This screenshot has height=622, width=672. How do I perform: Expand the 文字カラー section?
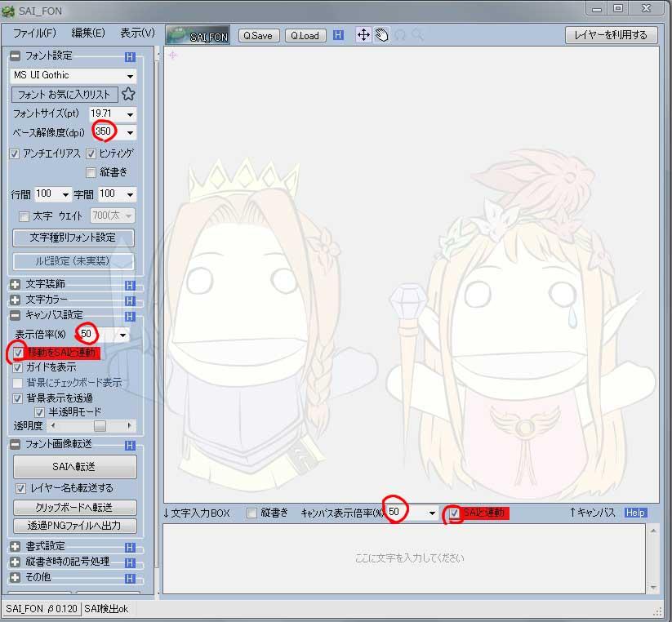15,300
